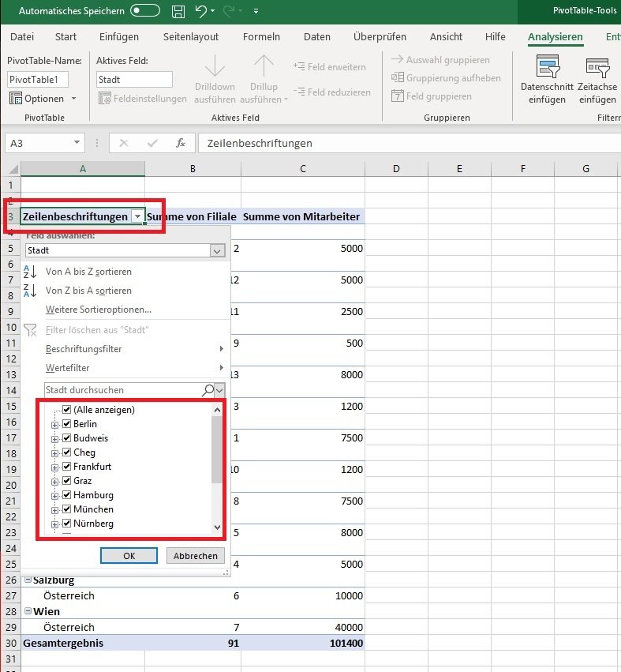Image resolution: width=621 pixels, height=672 pixels.
Task: Click the Save disk icon in title bar
Action: coord(178,11)
